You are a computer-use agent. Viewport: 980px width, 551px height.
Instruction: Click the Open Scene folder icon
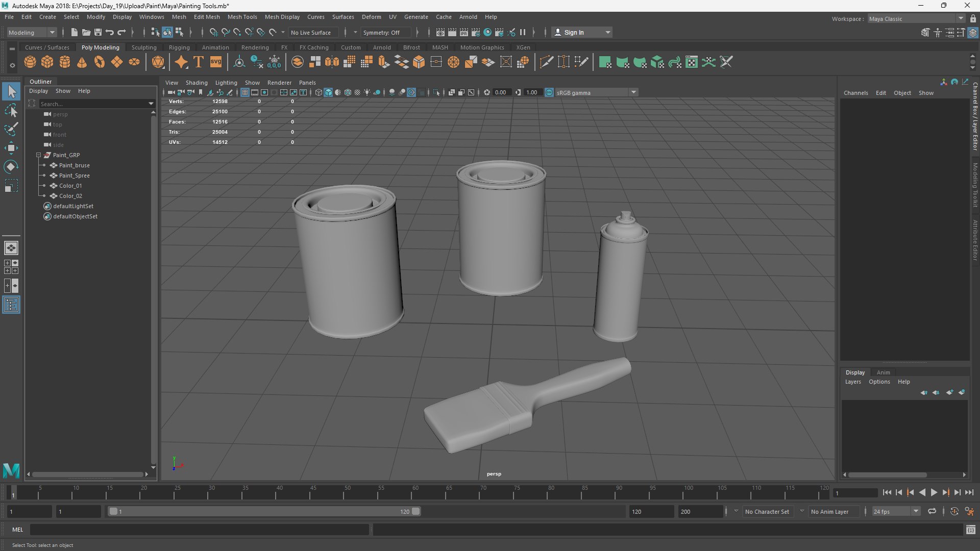click(86, 32)
